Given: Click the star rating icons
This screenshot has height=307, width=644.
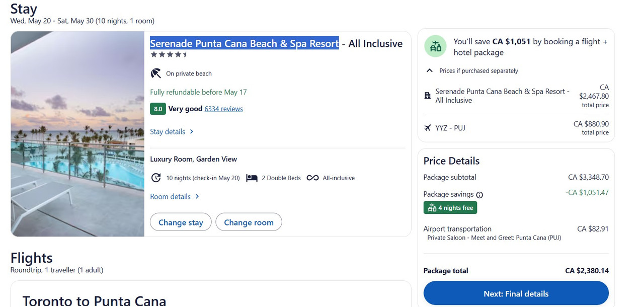Looking at the screenshot, I should (x=169, y=54).
